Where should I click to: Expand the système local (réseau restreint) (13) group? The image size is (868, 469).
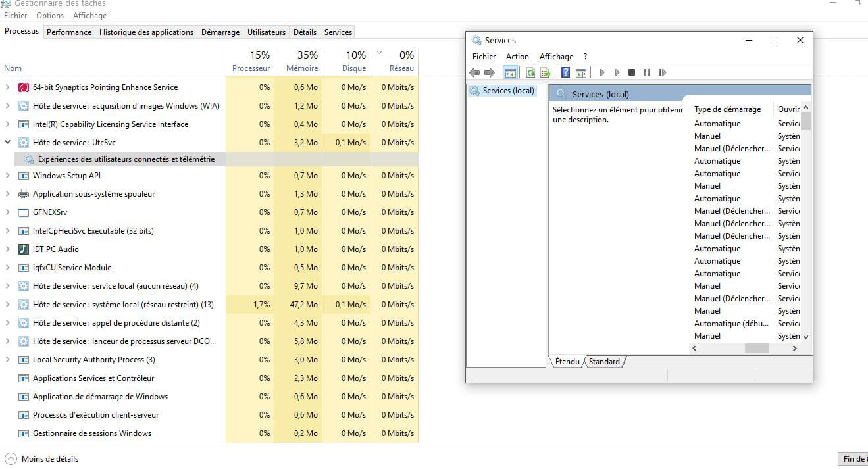tap(8, 305)
